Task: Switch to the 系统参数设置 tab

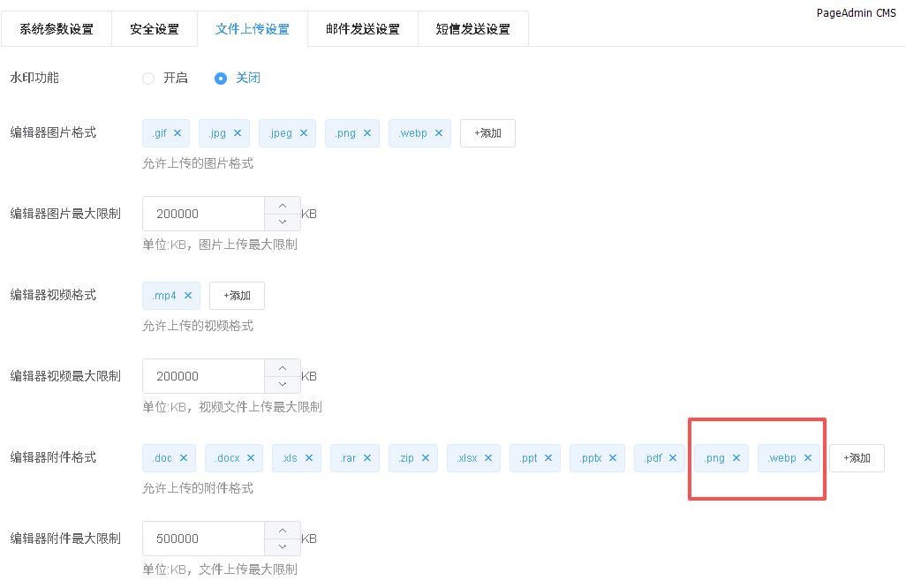Action: pyautogui.click(x=57, y=29)
